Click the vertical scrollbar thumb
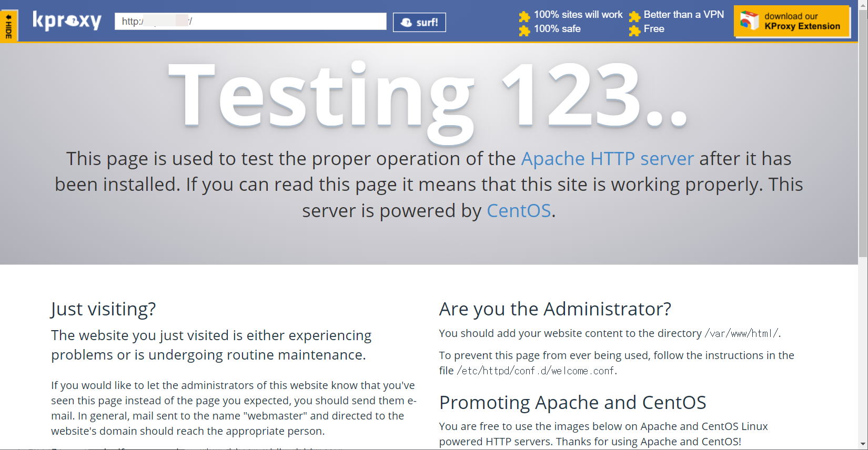Viewport: 868px width, 450px height. click(863, 134)
